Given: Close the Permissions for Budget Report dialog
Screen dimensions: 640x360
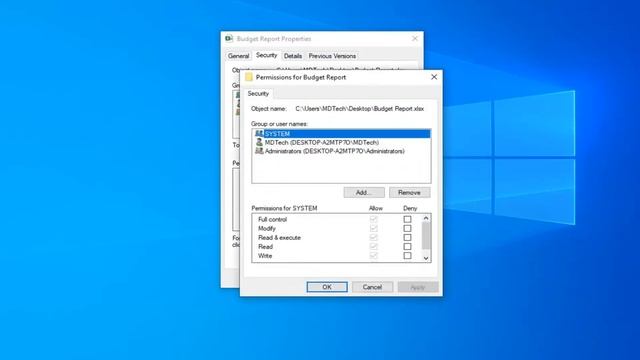Looking at the screenshot, I should pyautogui.click(x=434, y=77).
